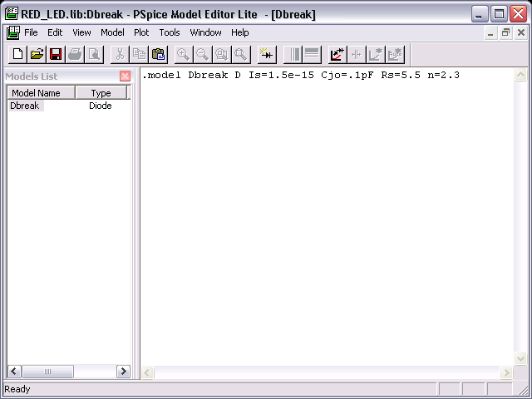Click the Ready status bar text

pos(17,389)
